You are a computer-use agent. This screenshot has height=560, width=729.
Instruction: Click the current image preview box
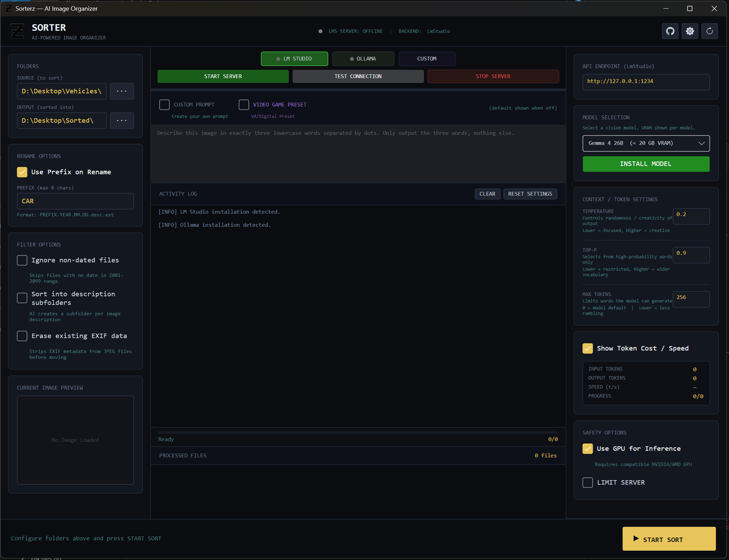click(x=75, y=440)
